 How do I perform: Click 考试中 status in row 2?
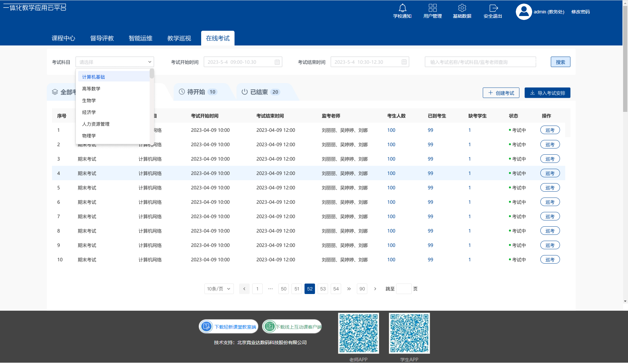517,145
